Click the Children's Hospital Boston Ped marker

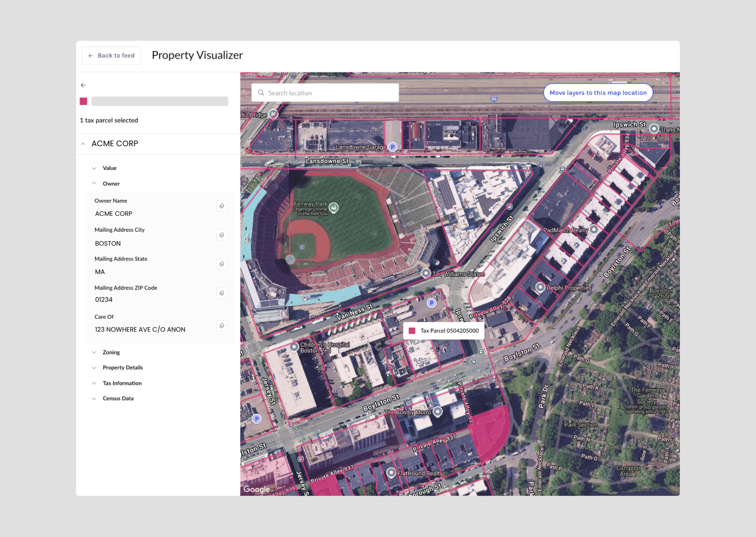pos(294,347)
